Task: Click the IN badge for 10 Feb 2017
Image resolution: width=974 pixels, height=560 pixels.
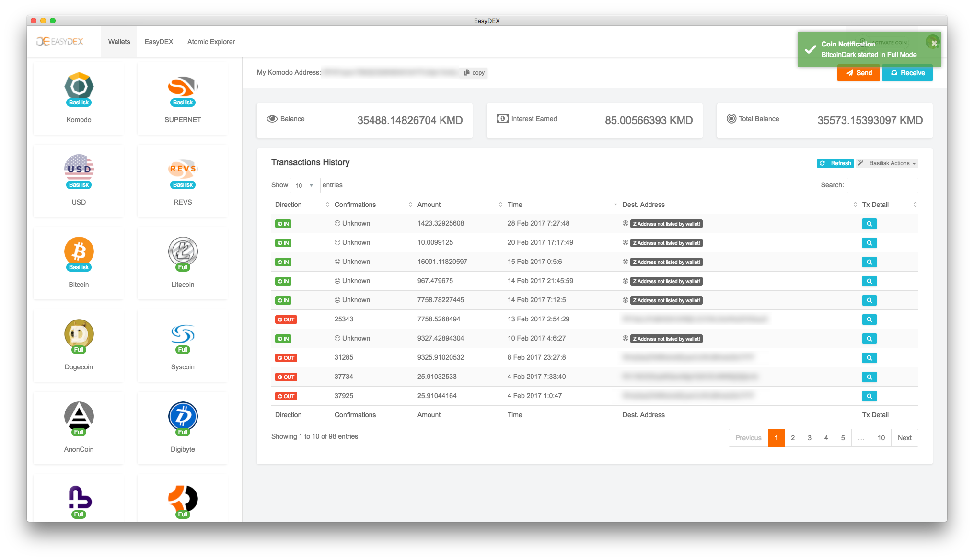Action: (283, 339)
